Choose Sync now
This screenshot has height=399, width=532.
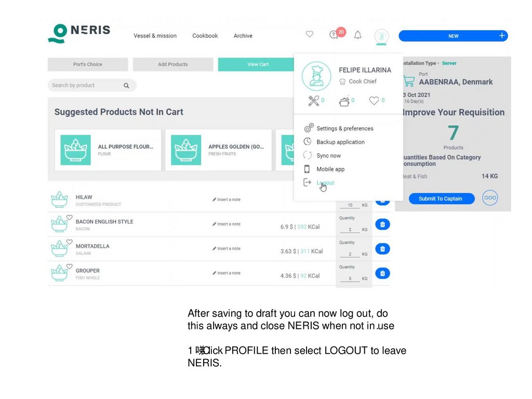point(328,156)
